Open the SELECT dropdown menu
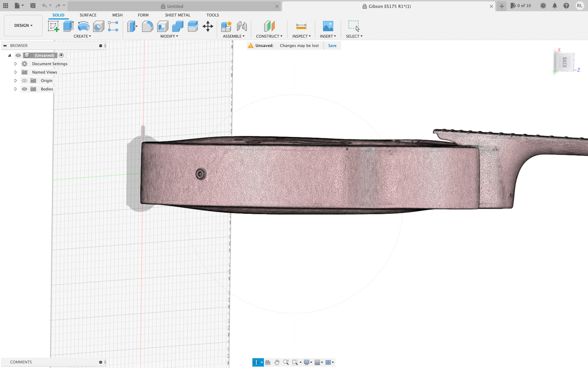 tap(354, 36)
